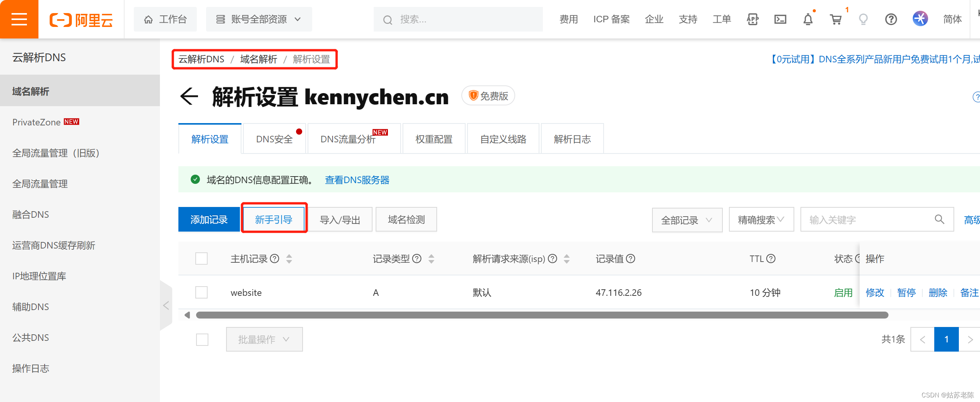Image resolution: width=980 pixels, height=402 pixels.
Task: Click the lightbulb suggestions icon
Action: click(863, 19)
